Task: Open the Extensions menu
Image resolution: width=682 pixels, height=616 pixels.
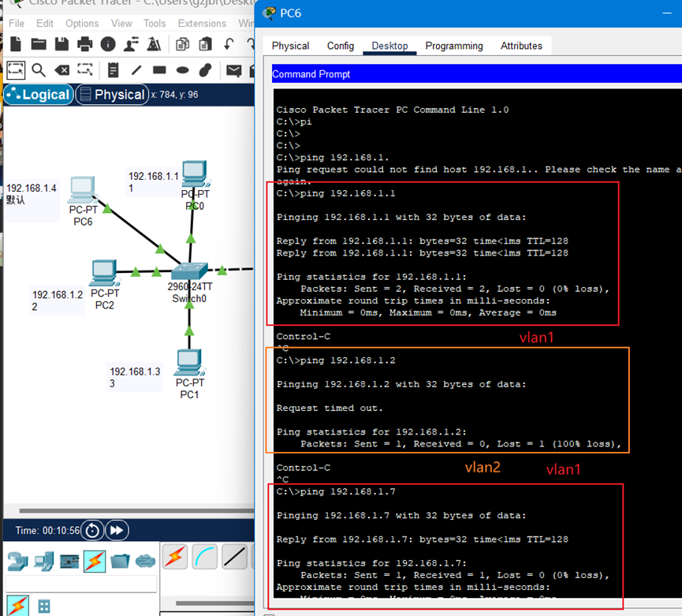Action: pyautogui.click(x=202, y=23)
